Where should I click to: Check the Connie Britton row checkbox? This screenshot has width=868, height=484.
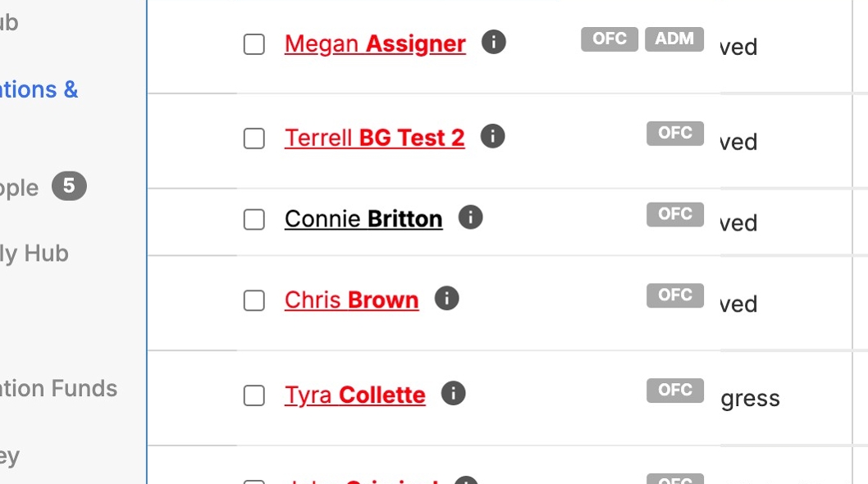tap(254, 220)
